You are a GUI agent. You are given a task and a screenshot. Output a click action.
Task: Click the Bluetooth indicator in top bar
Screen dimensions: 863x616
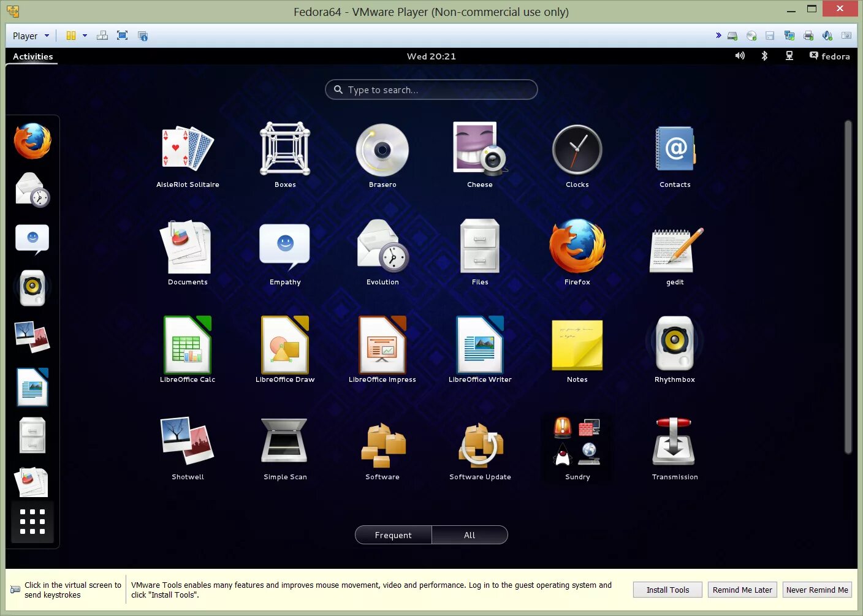(764, 56)
